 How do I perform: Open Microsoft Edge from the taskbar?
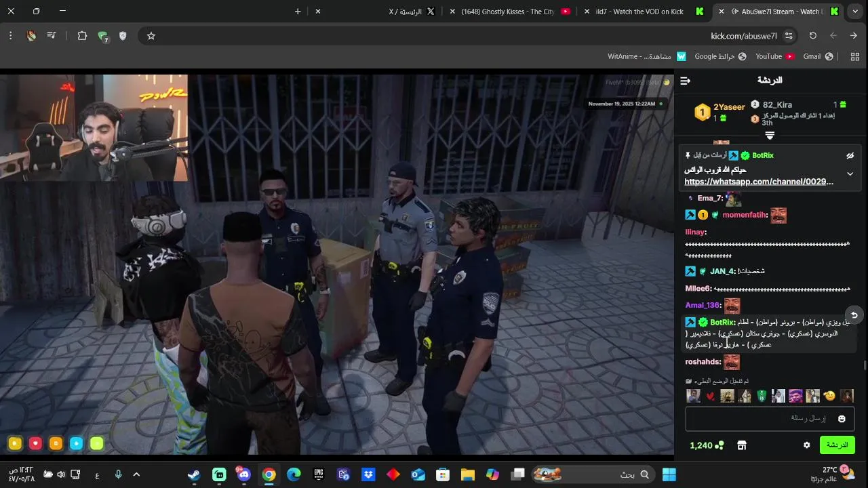294,474
